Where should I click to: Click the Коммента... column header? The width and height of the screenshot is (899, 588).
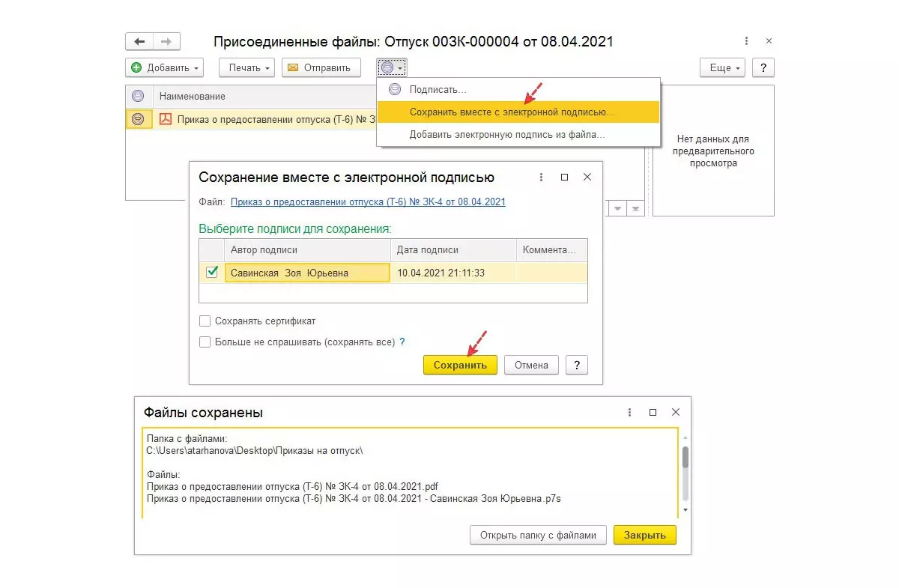[551, 250]
